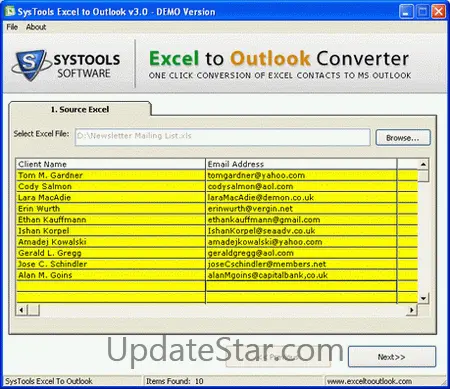
Task: Select the Client Name column header
Action: pos(111,164)
